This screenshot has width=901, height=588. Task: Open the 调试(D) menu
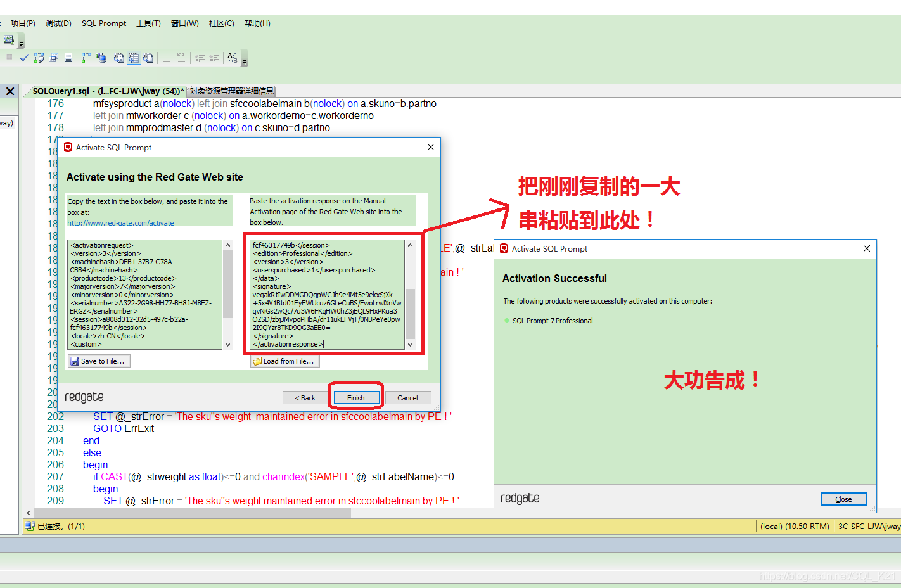coord(58,23)
